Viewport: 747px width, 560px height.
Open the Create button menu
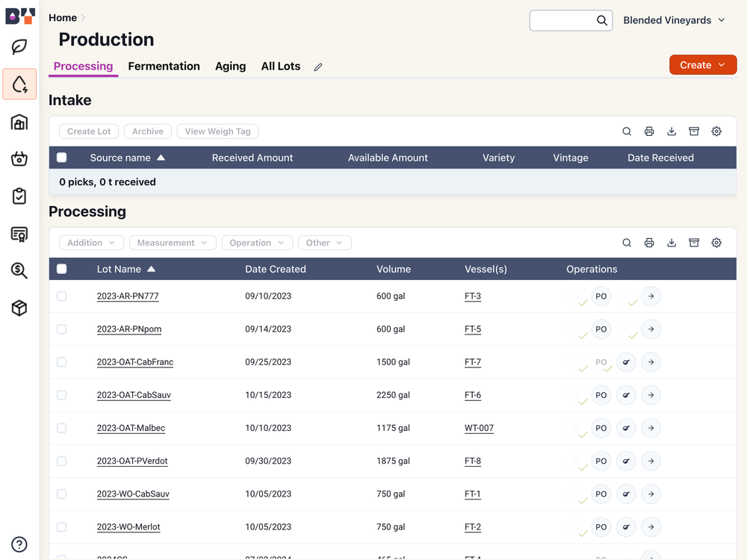pos(702,65)
